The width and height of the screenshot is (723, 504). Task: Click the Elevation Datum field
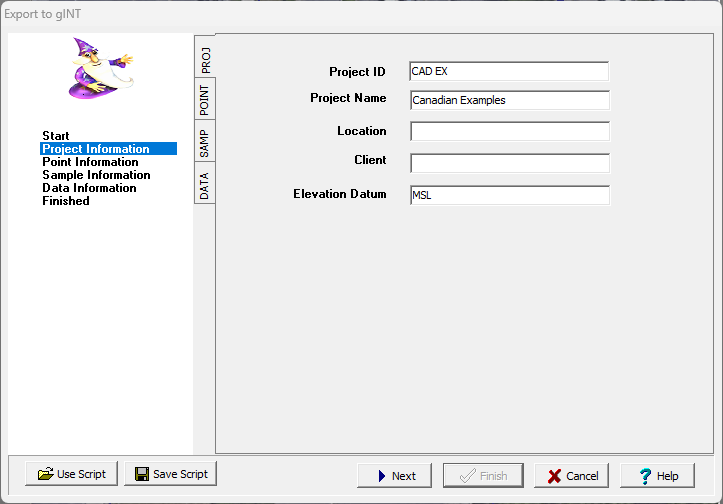click(x=509, y=196)
